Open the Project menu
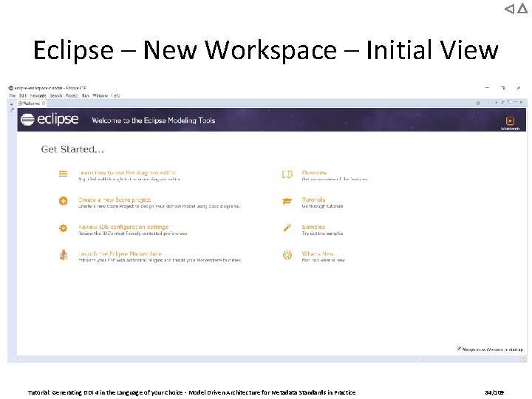Viewport: 532px width, 399px height. [72, 95]
